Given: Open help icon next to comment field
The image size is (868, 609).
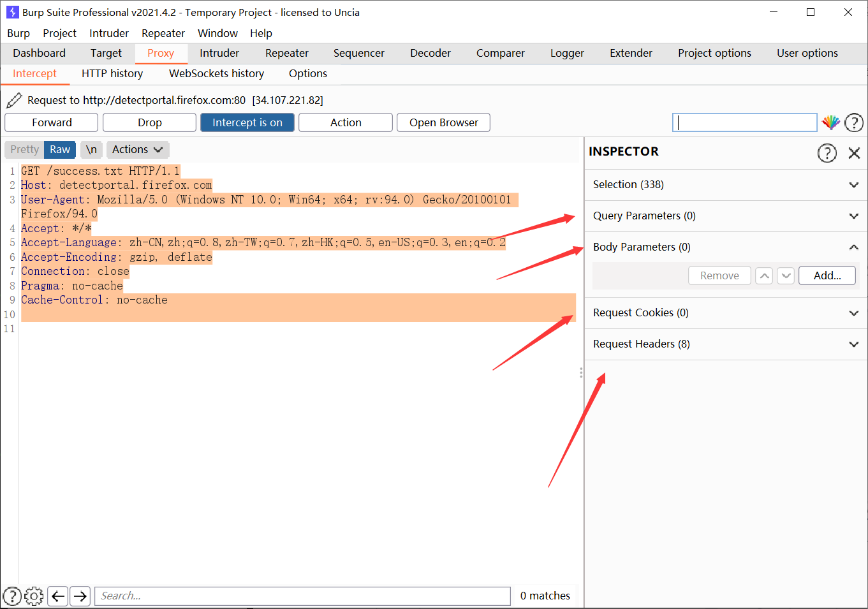Looking at the screenshot, I should 854,122.
